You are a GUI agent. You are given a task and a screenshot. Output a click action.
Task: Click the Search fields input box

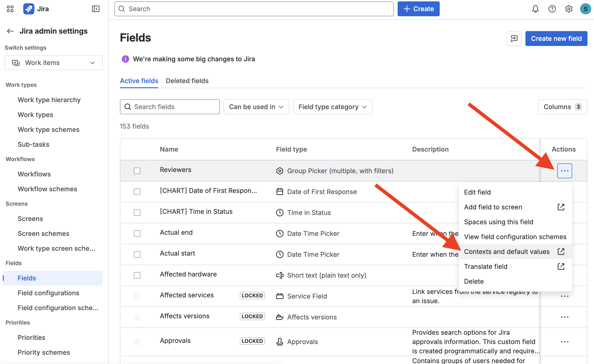(170, 107)
